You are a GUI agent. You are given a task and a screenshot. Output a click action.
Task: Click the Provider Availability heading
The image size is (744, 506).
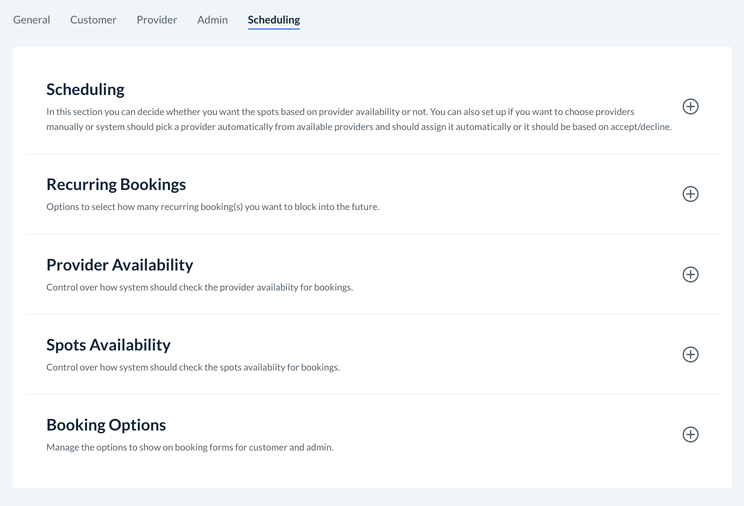[119, 265]
